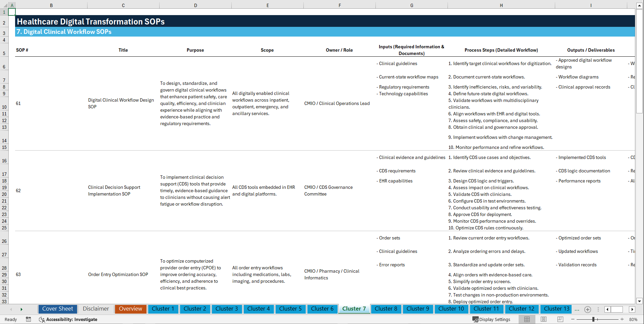Viewport: 644px width, 324px height.
Task: Switch to Page Layout view
Action: (543, 319)
